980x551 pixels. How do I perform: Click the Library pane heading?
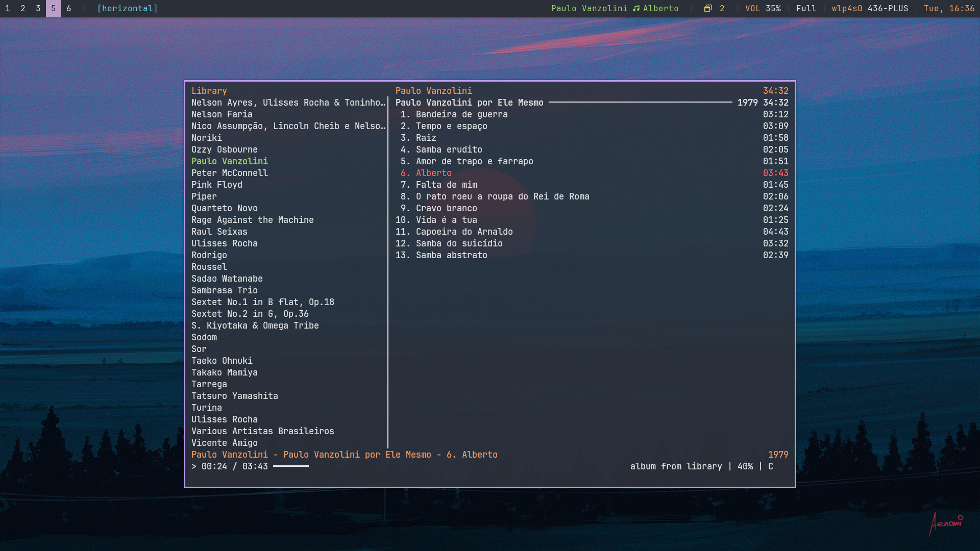[x=209, y=91]
